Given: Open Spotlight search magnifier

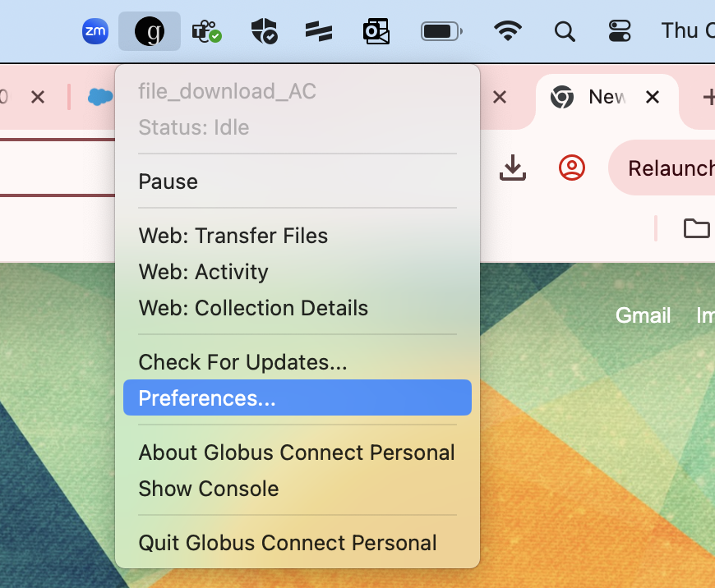Looking at the screenshot, I should point(565,31).
